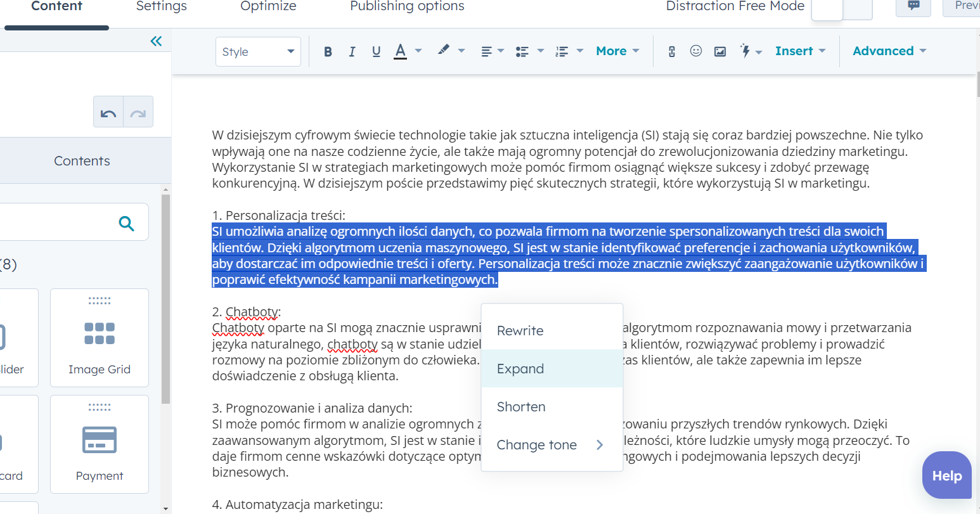980x514 pixels.
Task: Add the Image Grid module
Action: pyautogui.click(x=100, y=338)
